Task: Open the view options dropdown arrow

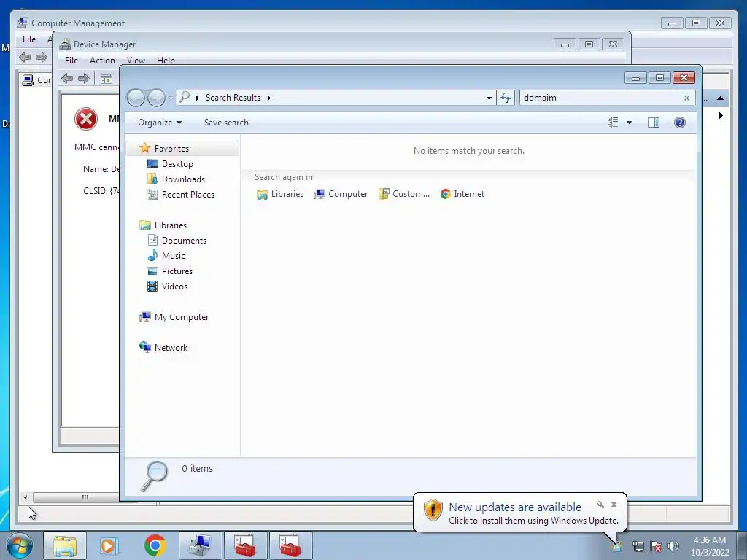Action: click(x=629, y=122)
